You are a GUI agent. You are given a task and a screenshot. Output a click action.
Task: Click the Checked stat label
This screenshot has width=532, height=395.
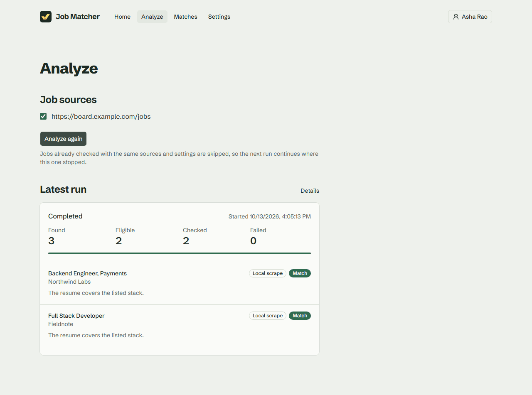click(x=195, y=230)
